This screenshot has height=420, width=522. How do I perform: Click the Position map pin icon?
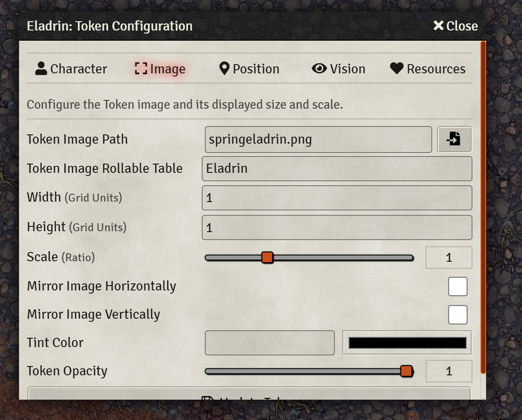(x=224, y=69)
